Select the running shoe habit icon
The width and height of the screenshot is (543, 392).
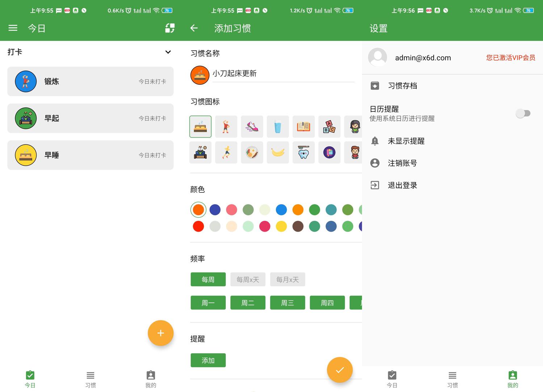tap(252, 127)
